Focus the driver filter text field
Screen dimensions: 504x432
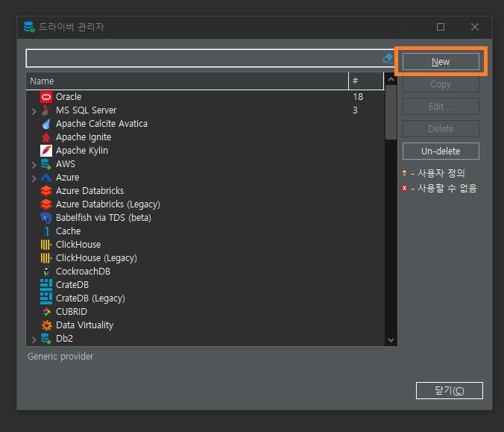(204, 58)
